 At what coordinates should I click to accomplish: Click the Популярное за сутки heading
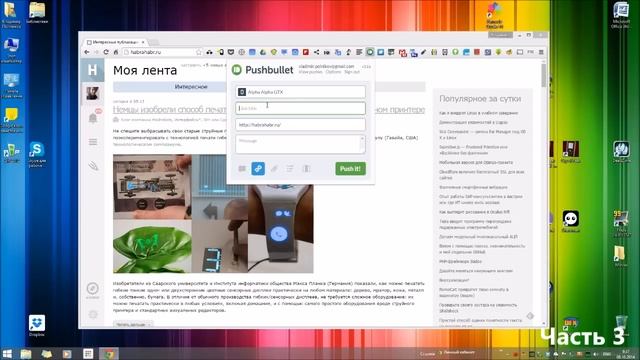tap(480, 99)
